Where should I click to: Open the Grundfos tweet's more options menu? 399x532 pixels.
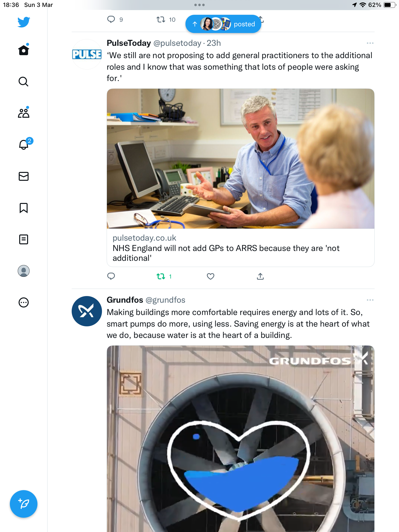point(370,300)
